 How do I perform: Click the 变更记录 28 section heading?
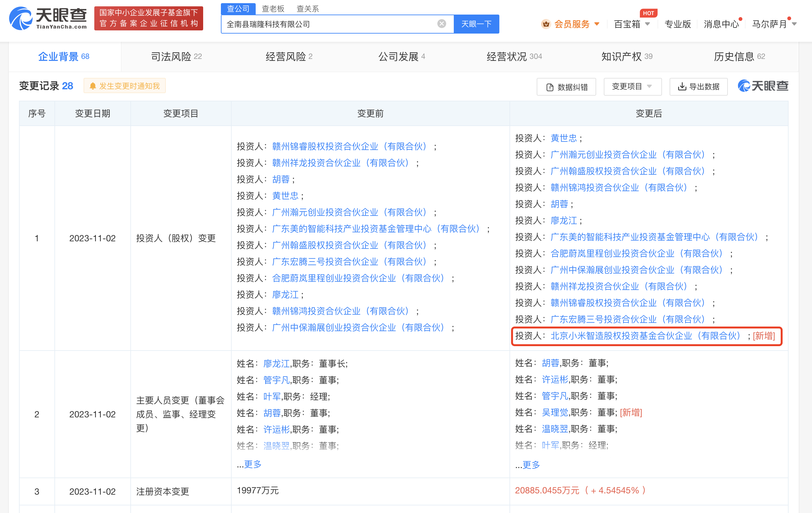[46, 86]
